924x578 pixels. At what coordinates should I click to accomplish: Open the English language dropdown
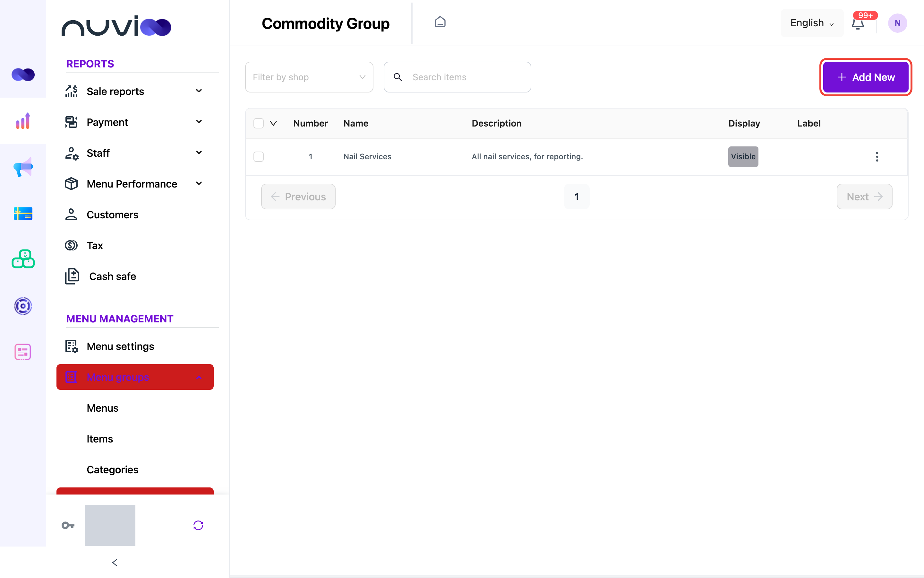pyautogui.click(x=812, y=23)
